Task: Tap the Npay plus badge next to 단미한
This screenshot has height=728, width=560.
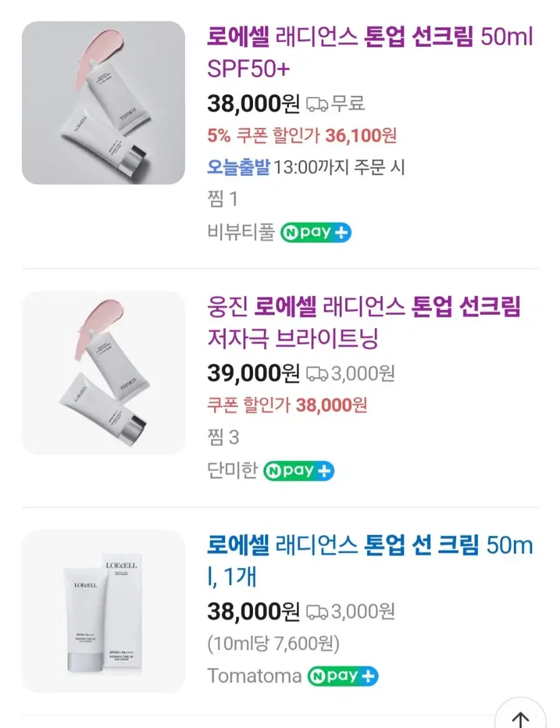Action: (299, 470)
